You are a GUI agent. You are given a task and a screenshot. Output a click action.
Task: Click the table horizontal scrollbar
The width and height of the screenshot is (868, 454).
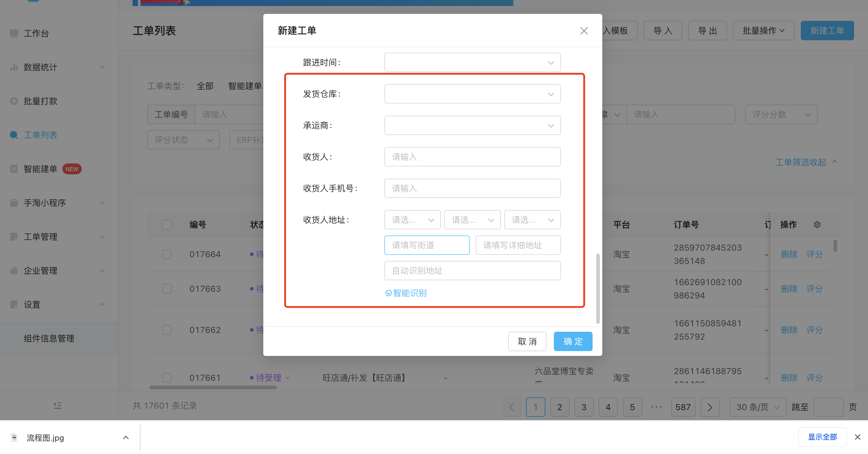[x=213, y=387]
